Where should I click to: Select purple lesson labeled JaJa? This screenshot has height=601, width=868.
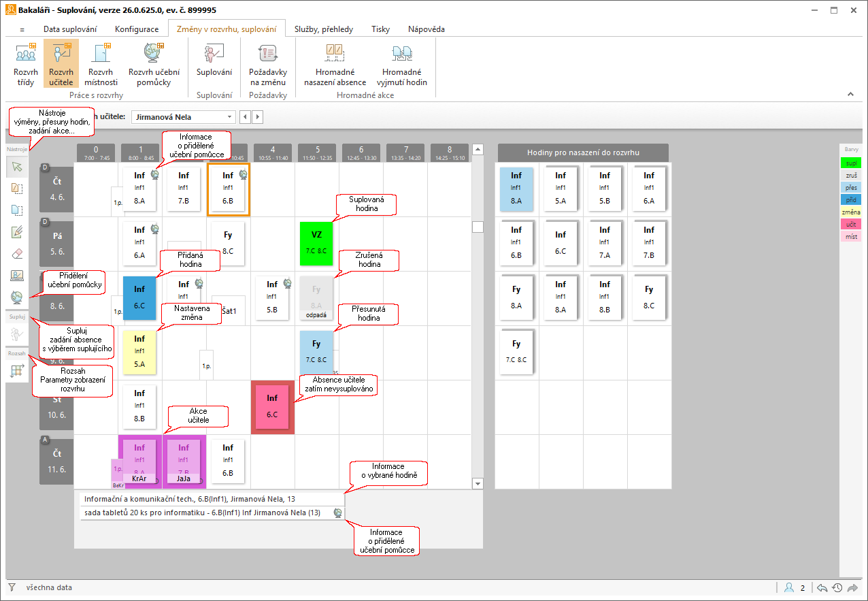[x=184, y=462]
